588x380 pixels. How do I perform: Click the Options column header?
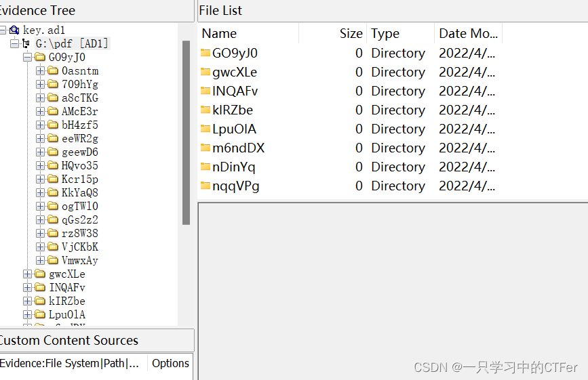coord(170,363)
